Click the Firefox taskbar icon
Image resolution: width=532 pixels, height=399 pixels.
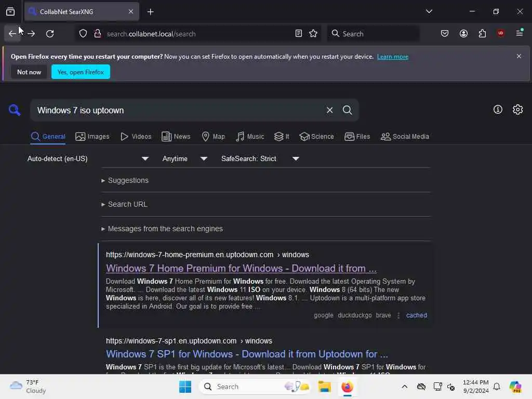point(347,387)
